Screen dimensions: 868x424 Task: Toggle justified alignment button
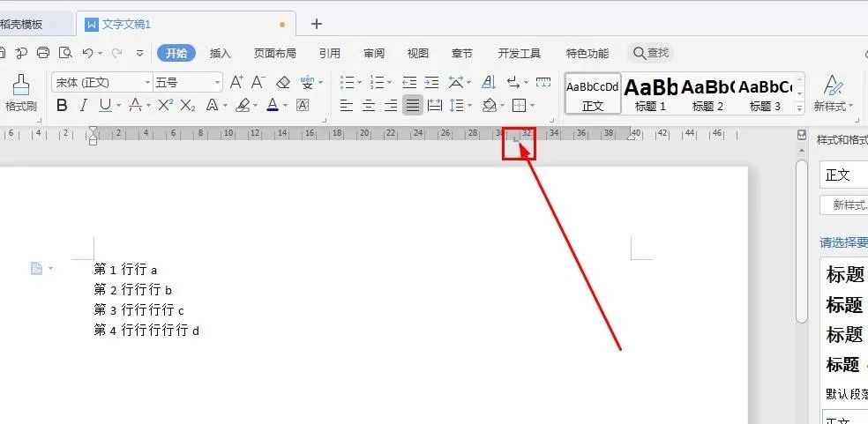coord(413,105)
